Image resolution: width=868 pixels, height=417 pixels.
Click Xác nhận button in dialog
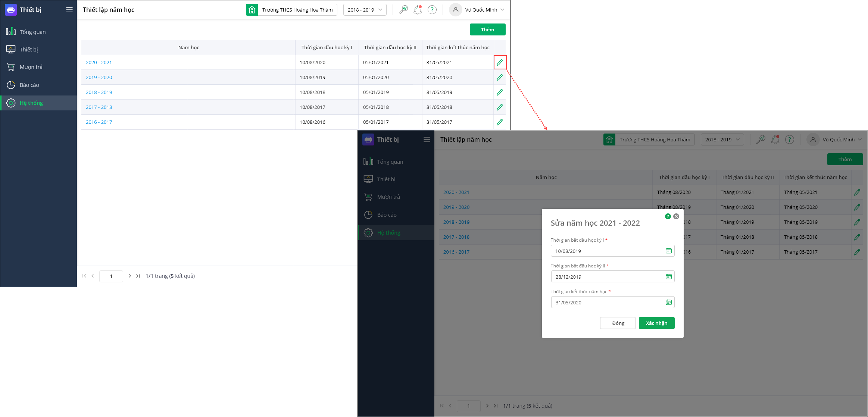pyautogui.click(x=656, y=323)
